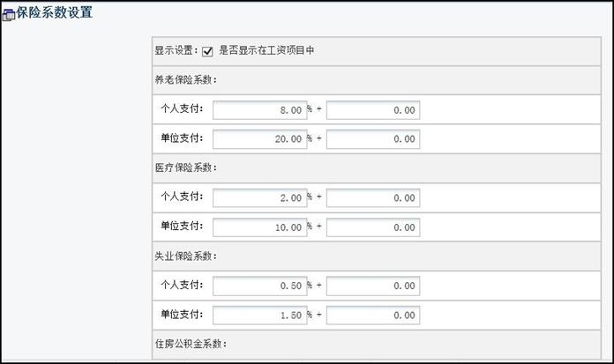Click the 养老保险系数 section header
The height and width of the screenshot is (364, 614).
tap(185, 80)
